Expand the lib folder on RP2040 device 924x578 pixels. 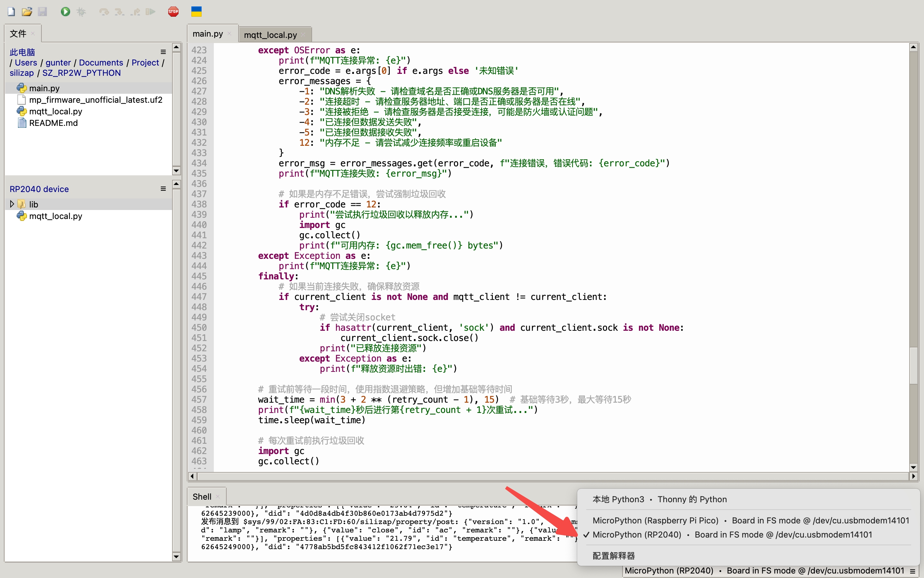click(12, 204)
